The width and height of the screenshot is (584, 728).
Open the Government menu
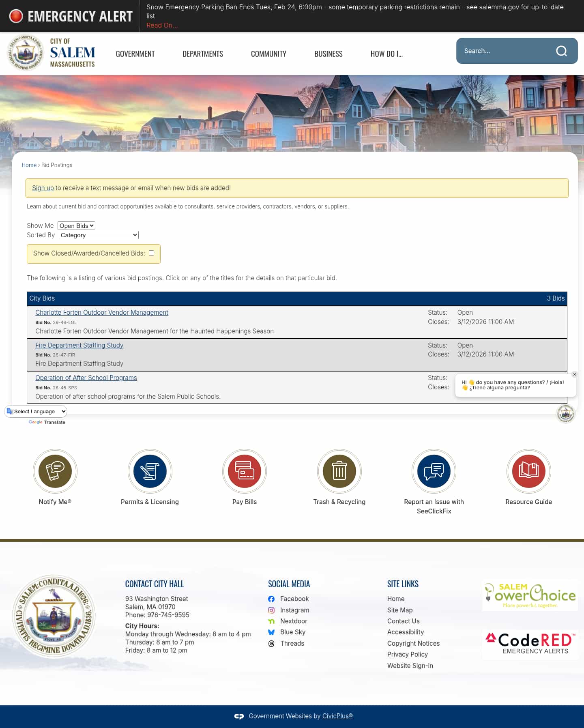(x=135, y=54)
